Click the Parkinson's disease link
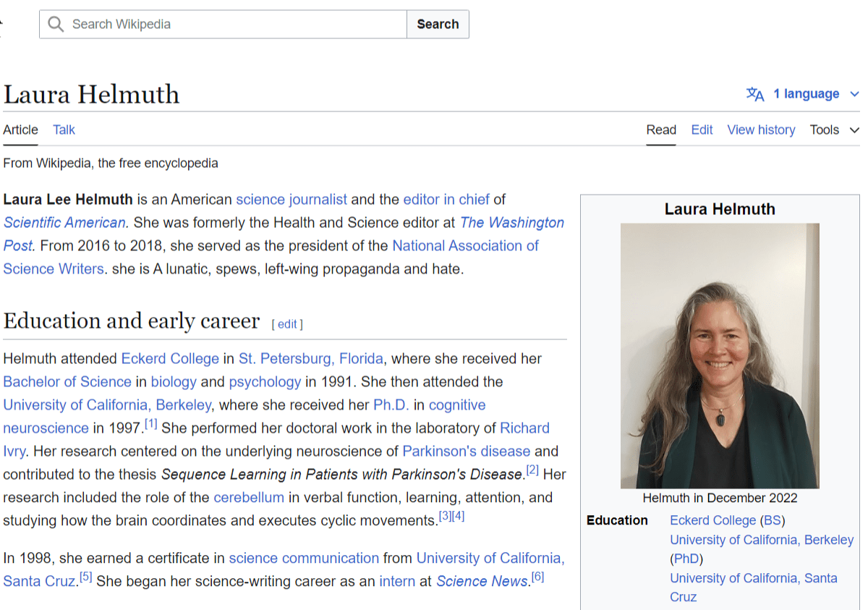 pyautogui.click(x=466, y=451)
